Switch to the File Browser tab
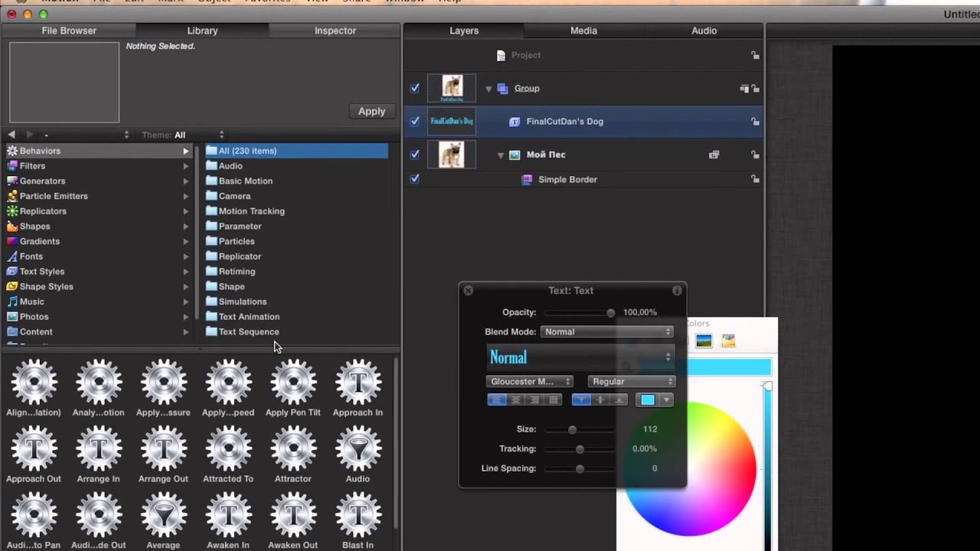 pos(69,31)
